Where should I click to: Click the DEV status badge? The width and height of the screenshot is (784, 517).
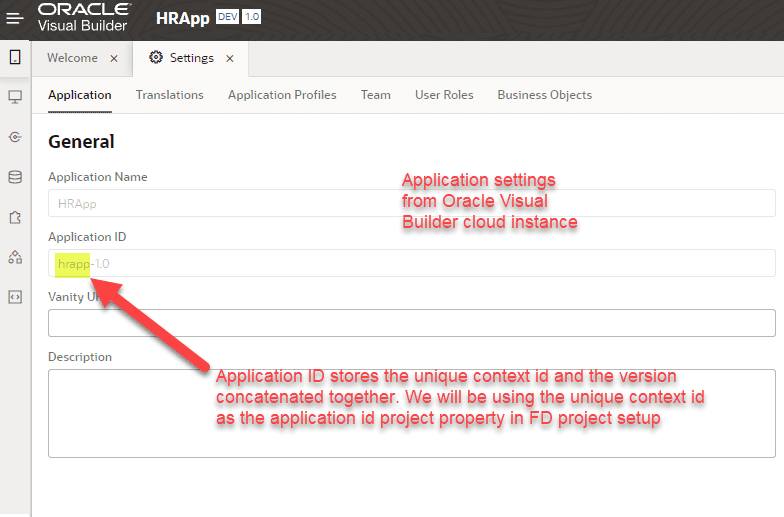pyautogui.click(x=228, y=16)
